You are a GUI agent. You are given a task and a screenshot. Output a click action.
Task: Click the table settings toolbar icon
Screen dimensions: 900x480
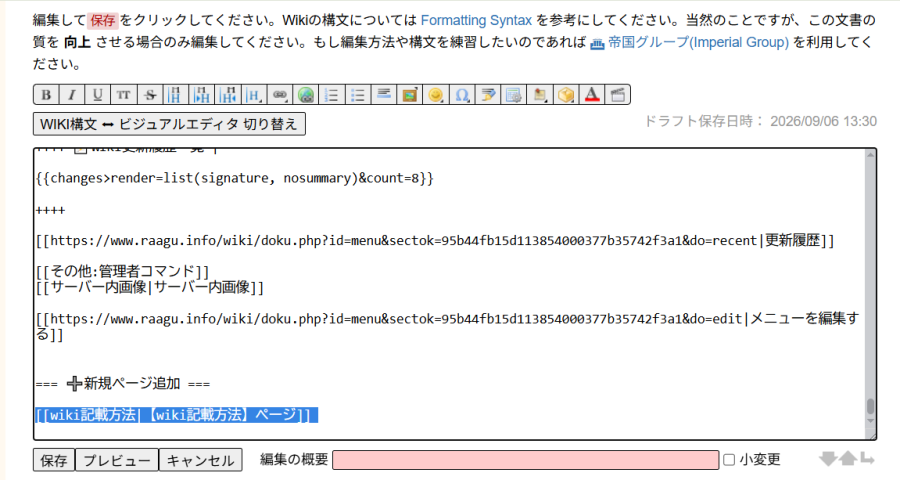[x=514, y=95]
